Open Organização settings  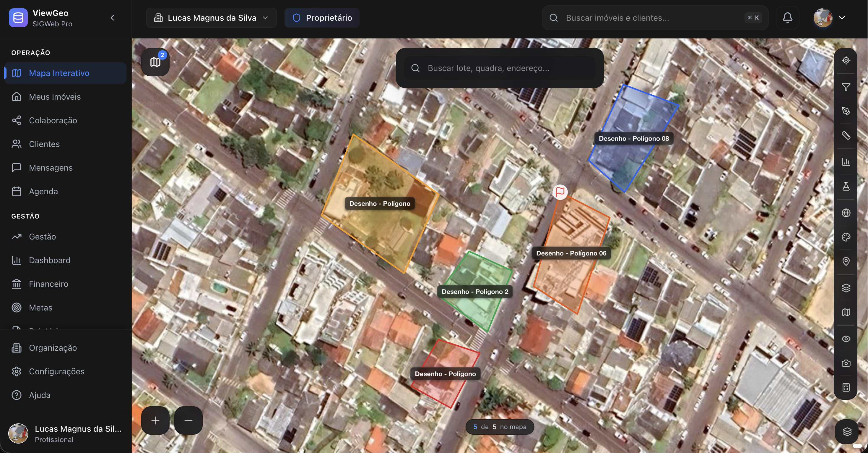click(x=65, y=348)
